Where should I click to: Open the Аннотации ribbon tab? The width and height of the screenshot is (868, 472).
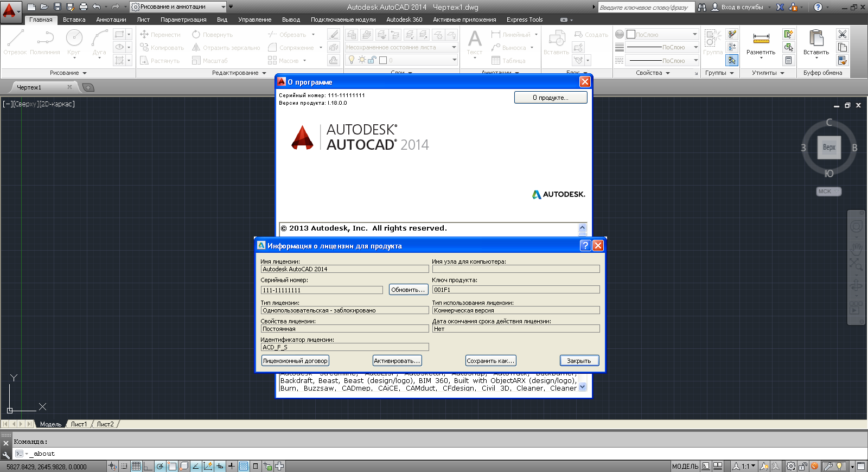[111, 20]
